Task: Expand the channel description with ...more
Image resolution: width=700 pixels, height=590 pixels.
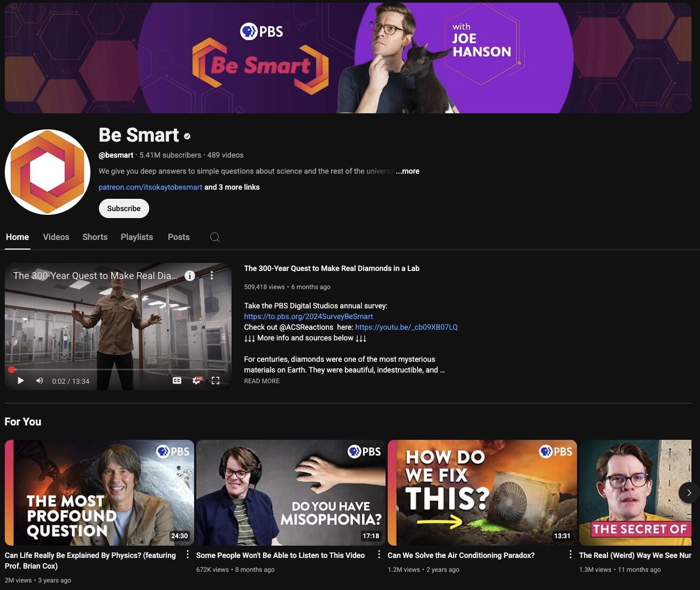Action: tap(407, 171)
